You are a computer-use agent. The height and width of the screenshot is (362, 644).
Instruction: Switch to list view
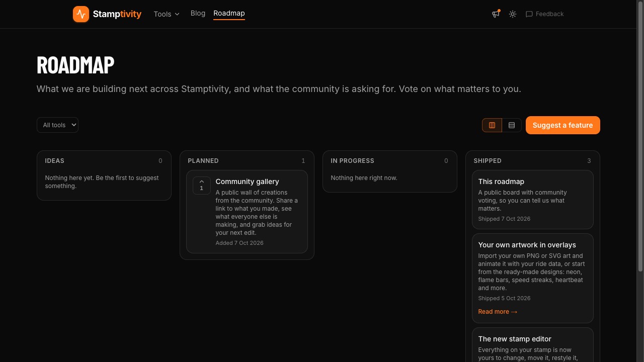coord(512,125)
